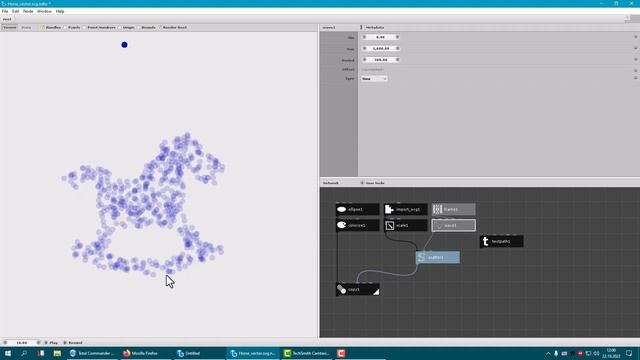
Task: Click the Max value field
Action: click(381, 49)
